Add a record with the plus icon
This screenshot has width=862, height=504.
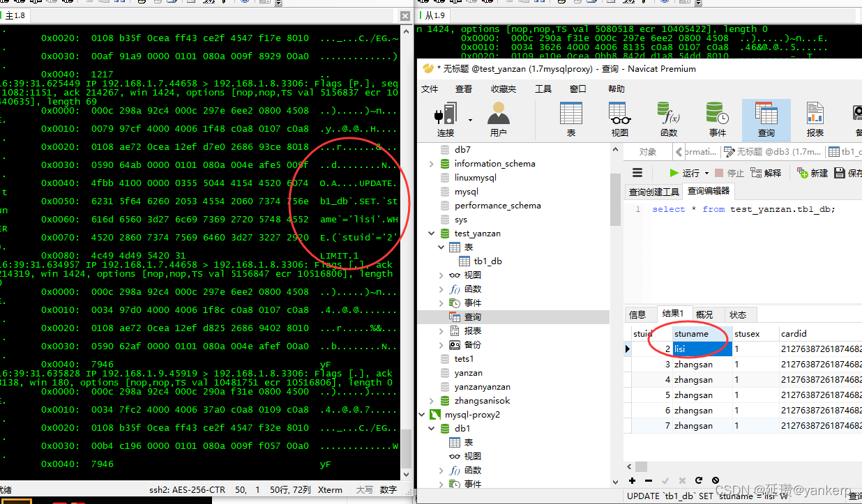632,480
